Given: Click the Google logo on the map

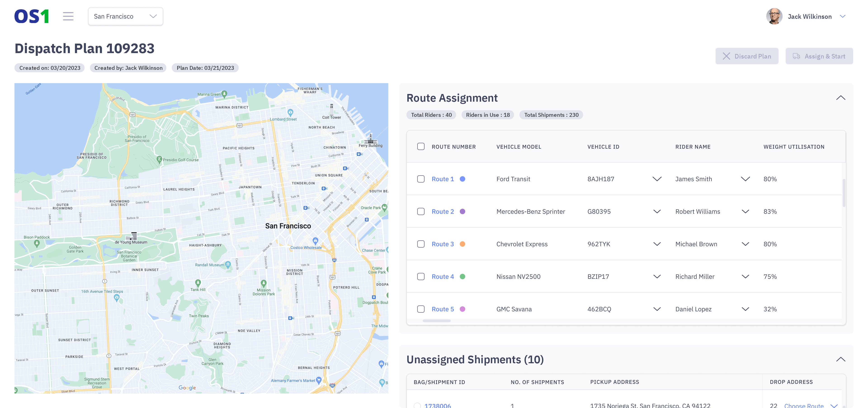Looking at the screenshot, I should pos(187,388).
